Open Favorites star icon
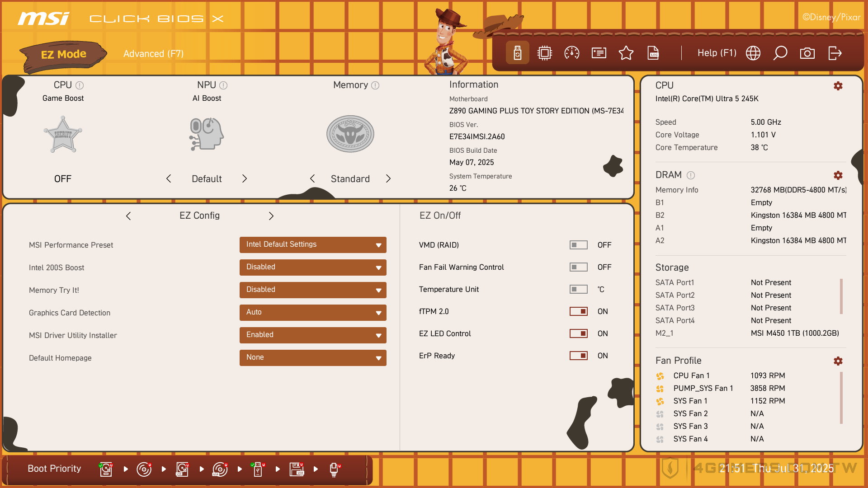 [x=626, y=53]
